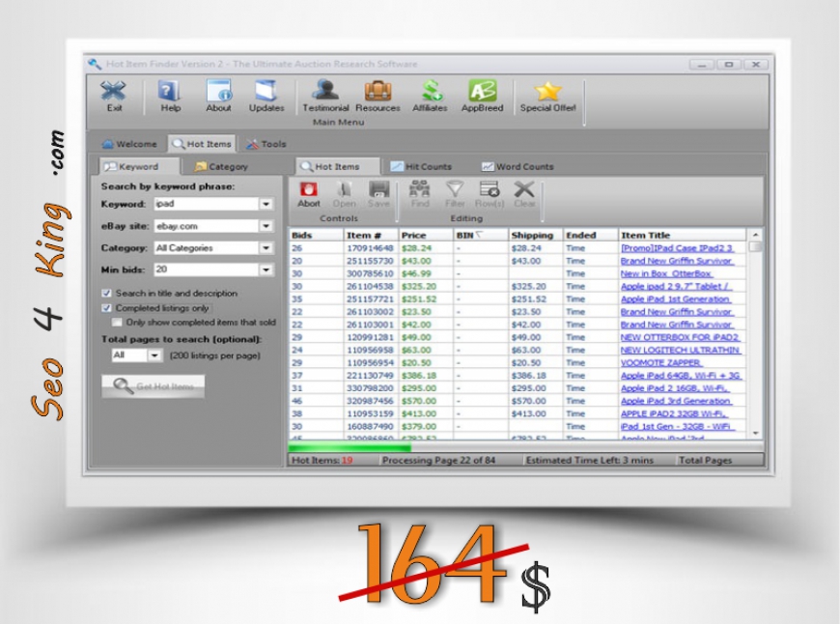Open Apple iPad 3rd Generation link
840x624 pixels.
click(676, 401)
